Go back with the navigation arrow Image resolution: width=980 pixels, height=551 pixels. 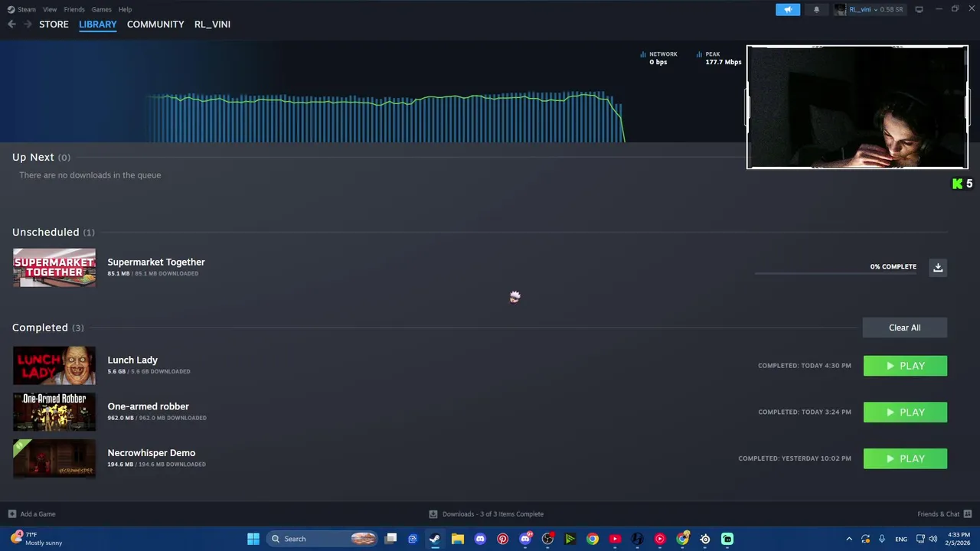point(11,24)
